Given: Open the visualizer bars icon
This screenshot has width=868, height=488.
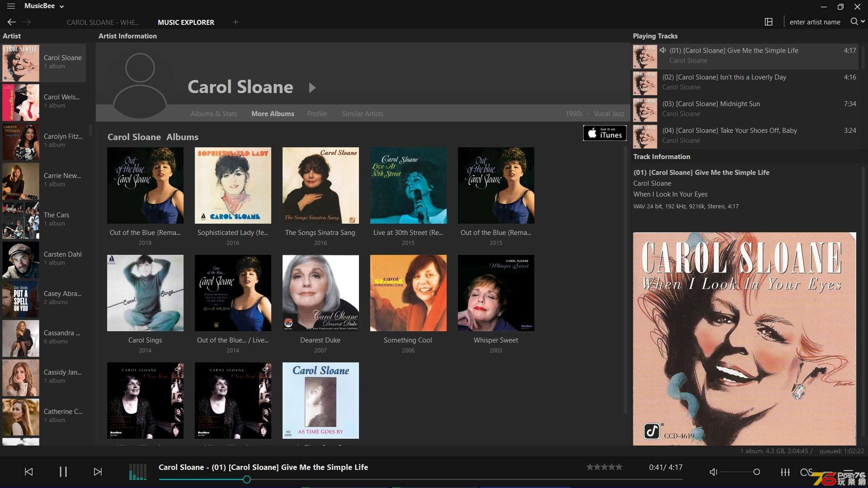Looking at the screenshot, I should [138, 472].
